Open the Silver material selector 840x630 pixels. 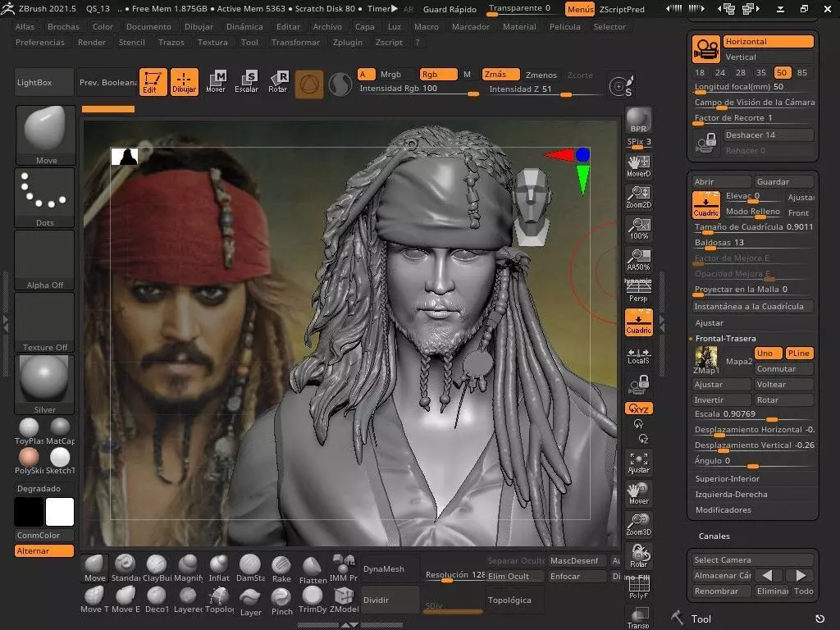tap(45, 385)
